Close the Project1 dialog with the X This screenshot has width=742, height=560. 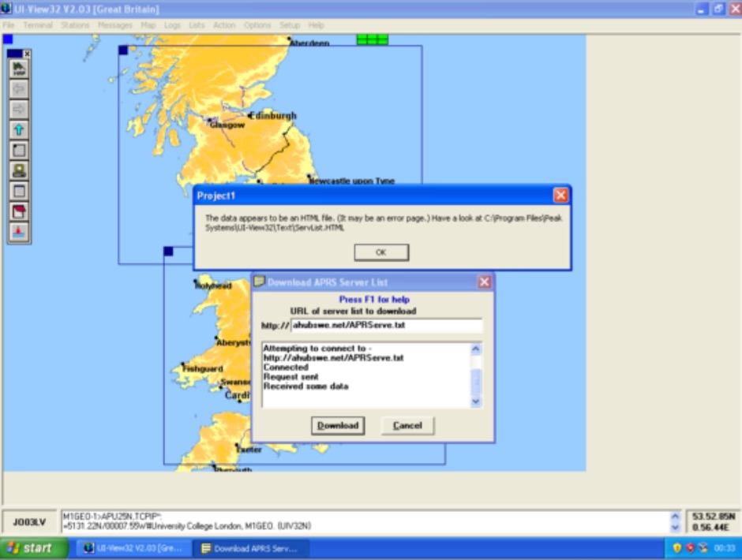(560, 196)
